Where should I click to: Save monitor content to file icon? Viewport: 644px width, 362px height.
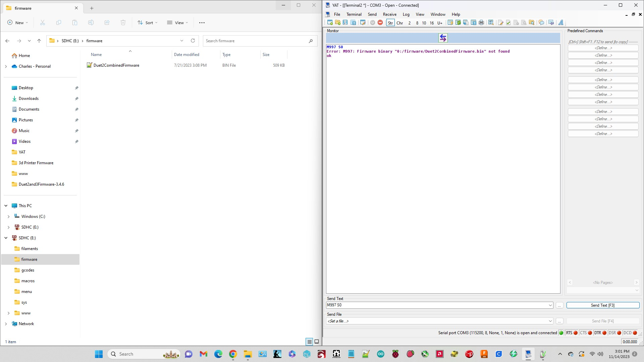474,22
